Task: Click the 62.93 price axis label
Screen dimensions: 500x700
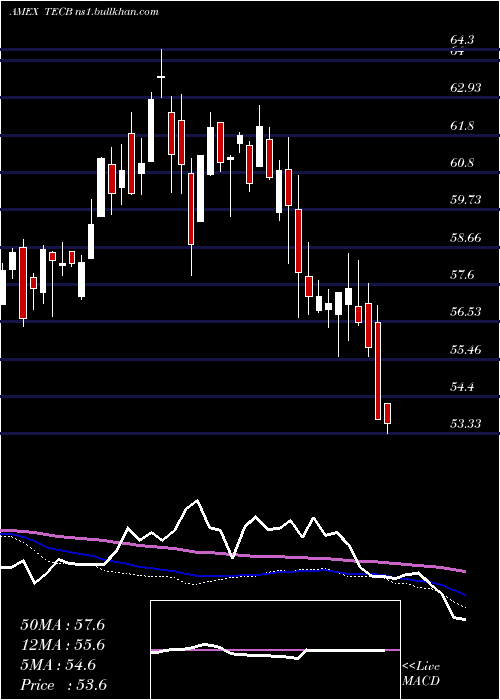Action: (x=466, y=88)
